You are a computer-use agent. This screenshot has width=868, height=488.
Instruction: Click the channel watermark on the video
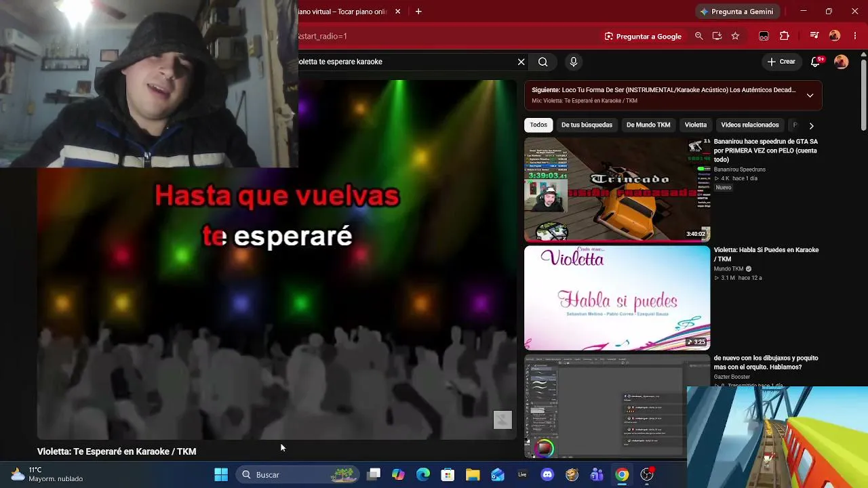(502, 420)
